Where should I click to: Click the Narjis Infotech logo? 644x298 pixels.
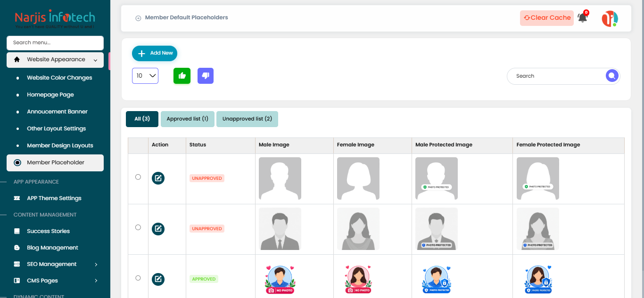pos(55,19)
